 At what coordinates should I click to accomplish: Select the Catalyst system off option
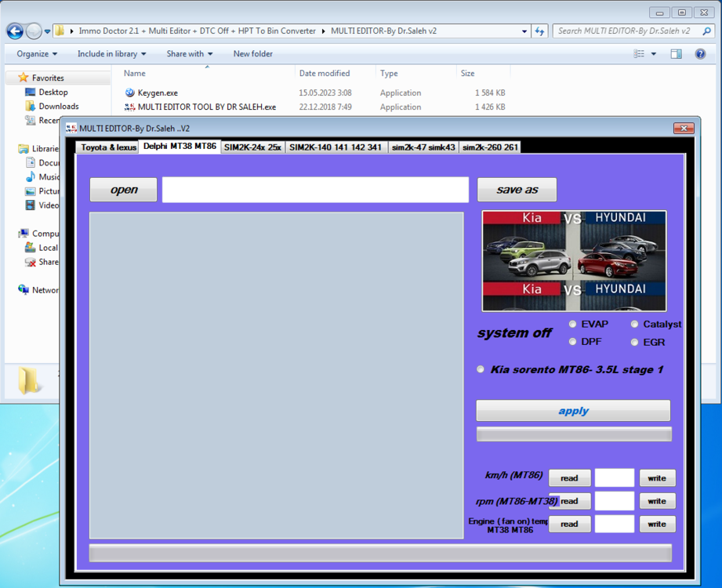coord(635,324)
